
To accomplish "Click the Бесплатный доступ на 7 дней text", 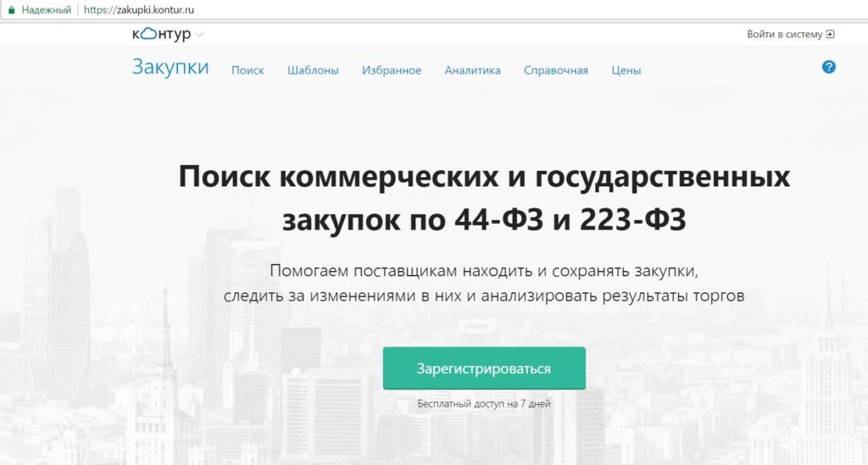I will point(484,404).
